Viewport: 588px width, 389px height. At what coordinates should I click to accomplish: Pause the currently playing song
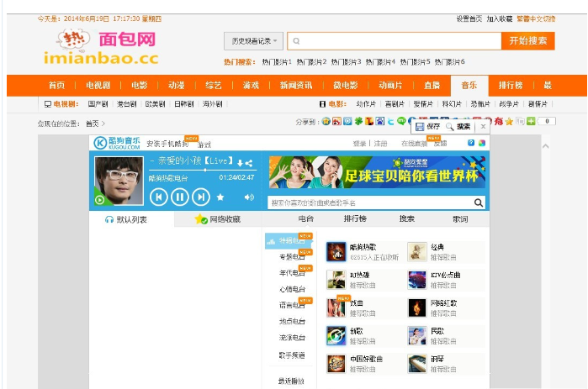[180, 197]
